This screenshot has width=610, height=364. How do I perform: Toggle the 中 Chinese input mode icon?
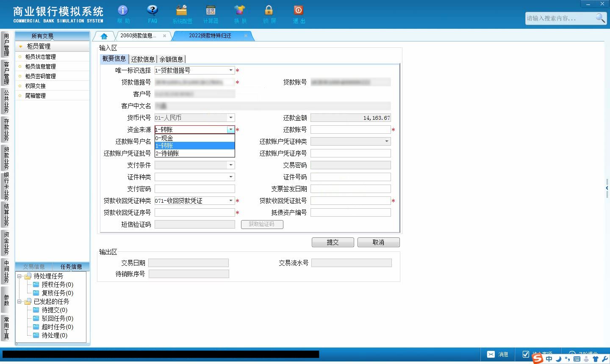[x=549, y=359]
